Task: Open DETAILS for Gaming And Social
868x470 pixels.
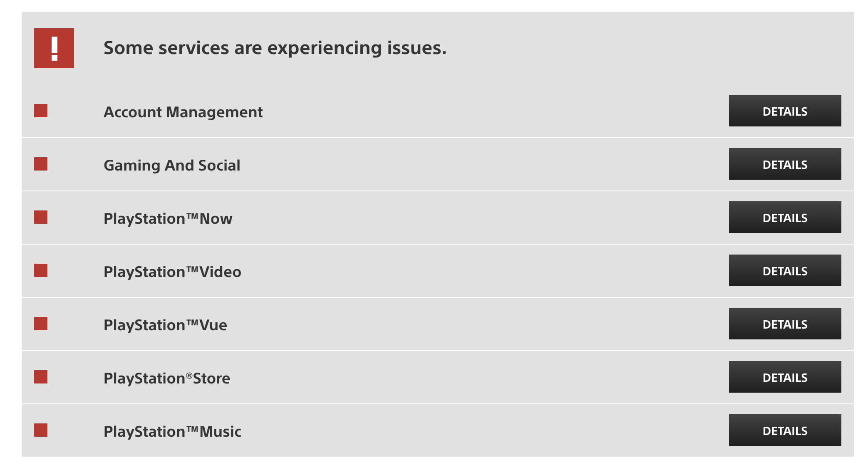Action: click(x=785, y=164)
